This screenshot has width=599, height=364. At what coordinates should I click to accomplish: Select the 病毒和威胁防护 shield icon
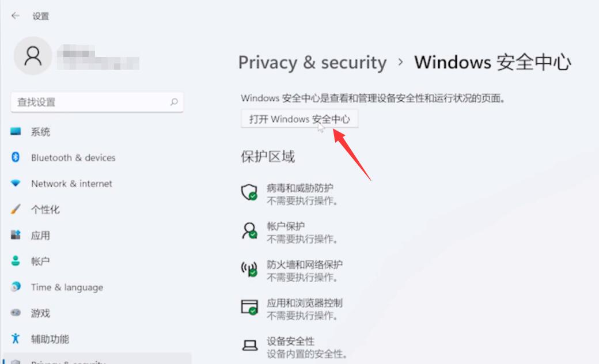249,192
